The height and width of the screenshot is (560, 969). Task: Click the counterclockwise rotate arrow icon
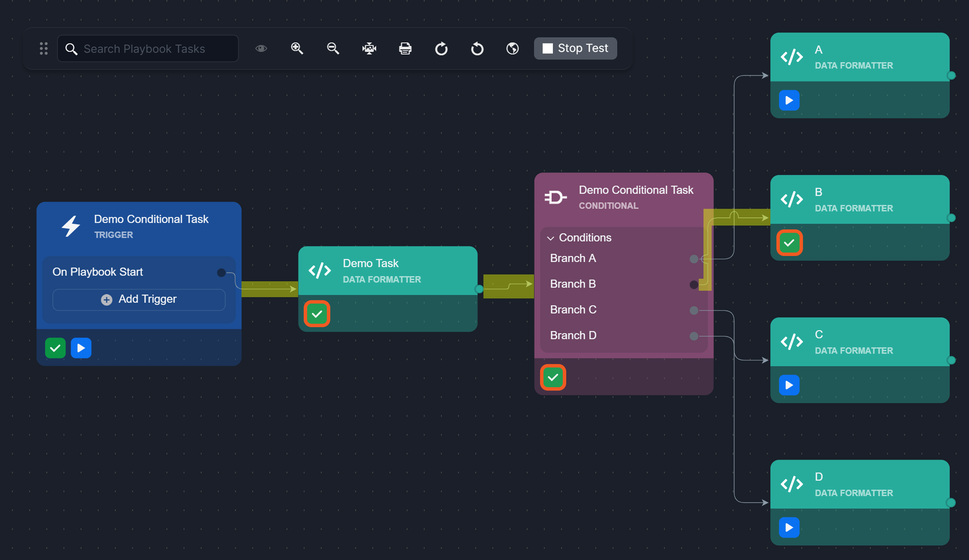(477, 48)
